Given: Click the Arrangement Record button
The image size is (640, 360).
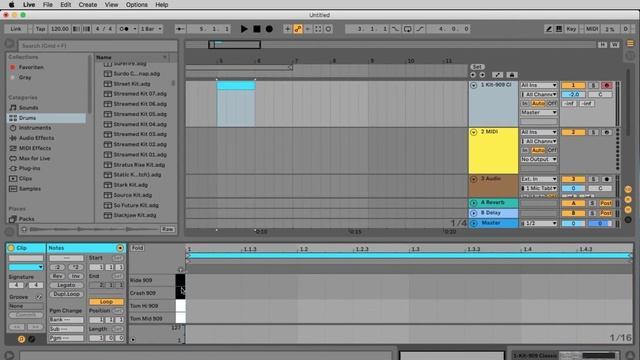Looking at the screenshot, I should [x=269, y=29].
